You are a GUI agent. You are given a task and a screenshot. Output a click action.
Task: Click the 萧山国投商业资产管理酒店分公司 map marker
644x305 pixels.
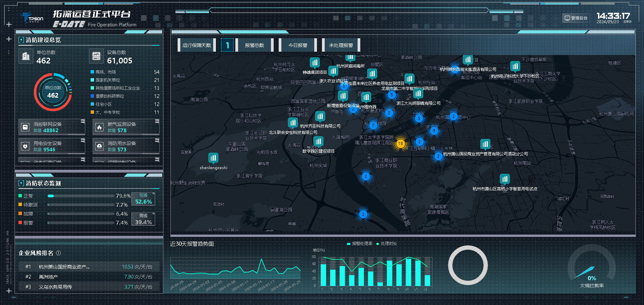[485, 145]
